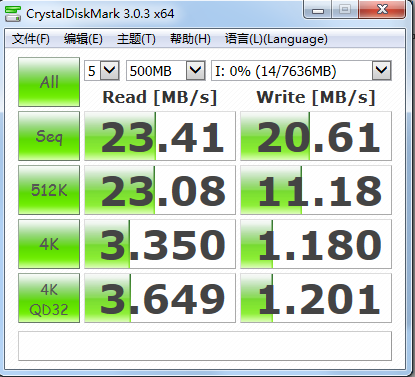Screen dimensions: 415x377
Task: Expand the test count dropdown showing 5
Action: point(110,71)
